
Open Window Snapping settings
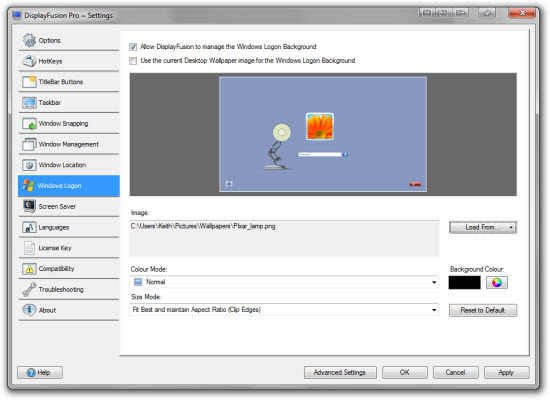click(x=69, y=124)
